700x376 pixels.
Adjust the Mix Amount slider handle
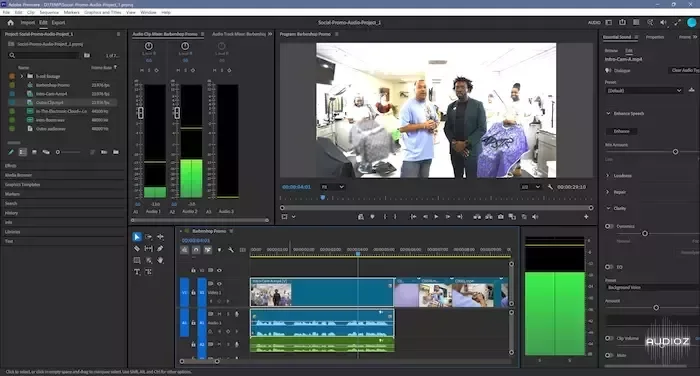tap(675, 152)
